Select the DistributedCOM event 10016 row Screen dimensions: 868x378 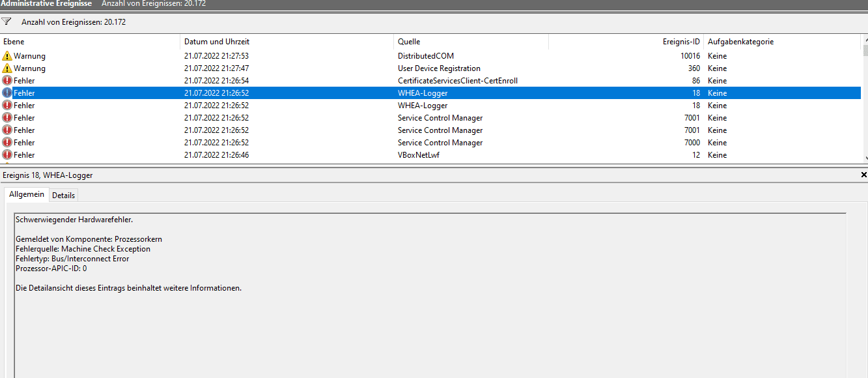coord(430,56)
